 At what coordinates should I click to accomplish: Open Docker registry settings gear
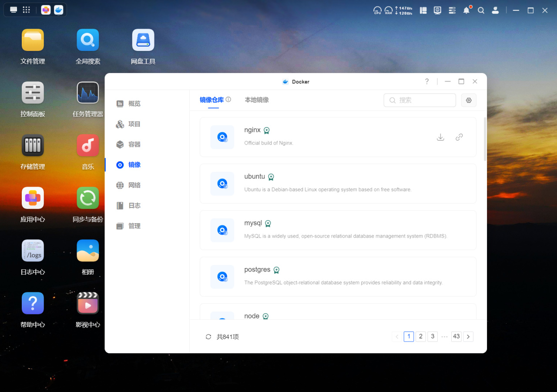point(469,100)
